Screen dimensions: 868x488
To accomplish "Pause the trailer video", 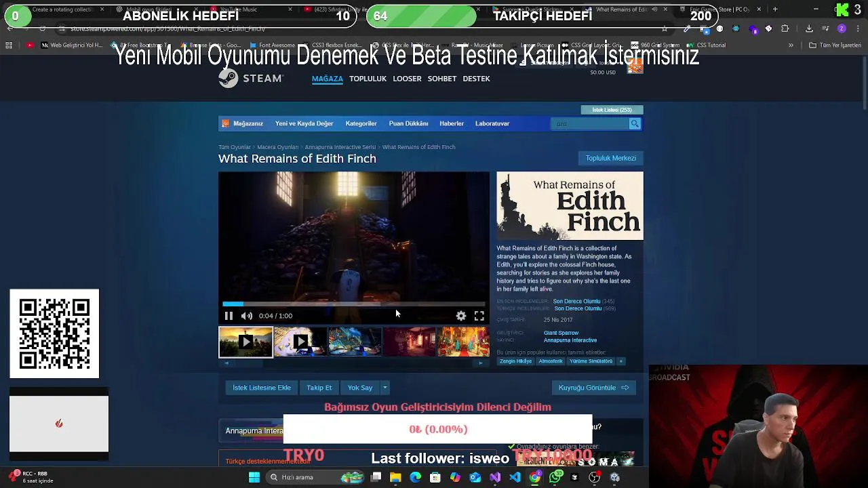I will point(229,316).
